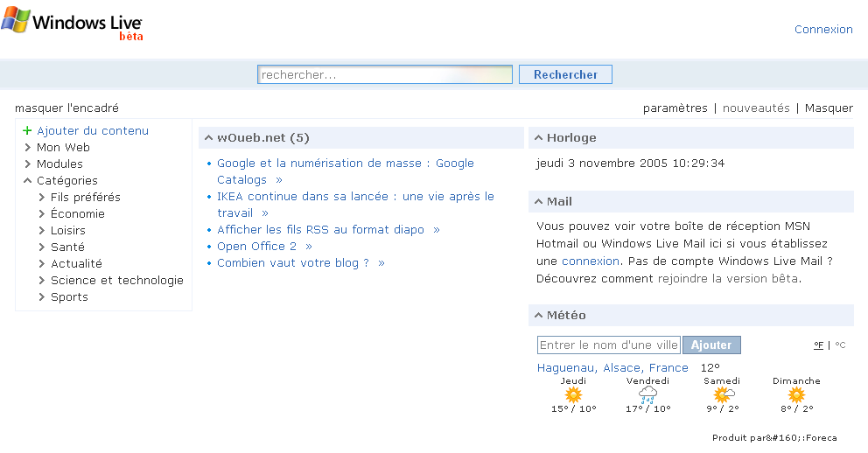Click the Rechercher search button
This screenshot has height=453, width=868.
pyautogui.click(x=565, y=74)
